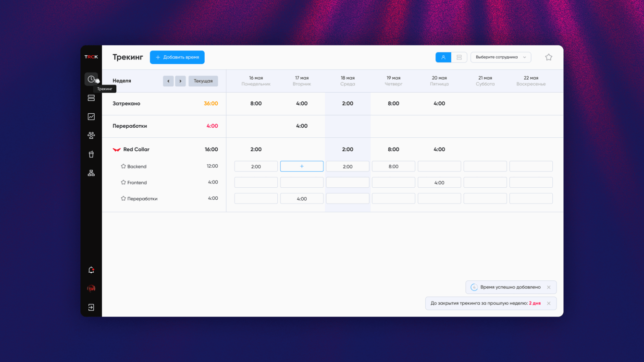Select the org structure icon in sidebar
Screen dimensions: 644x362
click(91, 173)
